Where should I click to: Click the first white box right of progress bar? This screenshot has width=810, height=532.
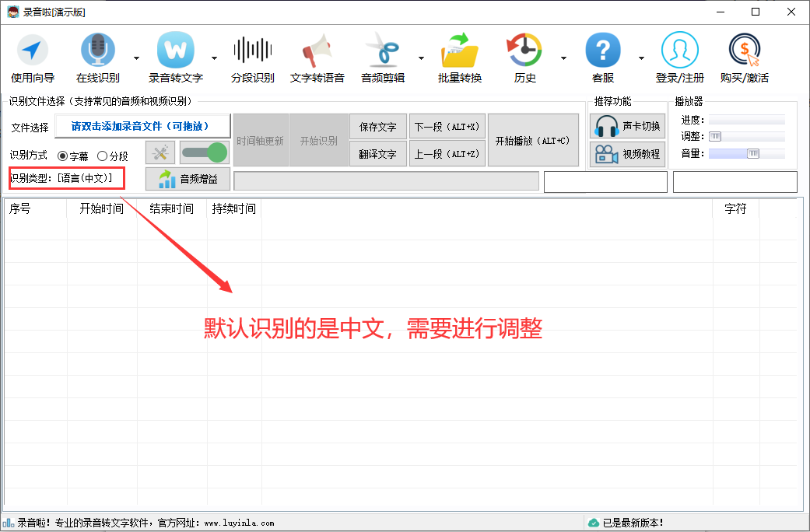coord(605,182)
